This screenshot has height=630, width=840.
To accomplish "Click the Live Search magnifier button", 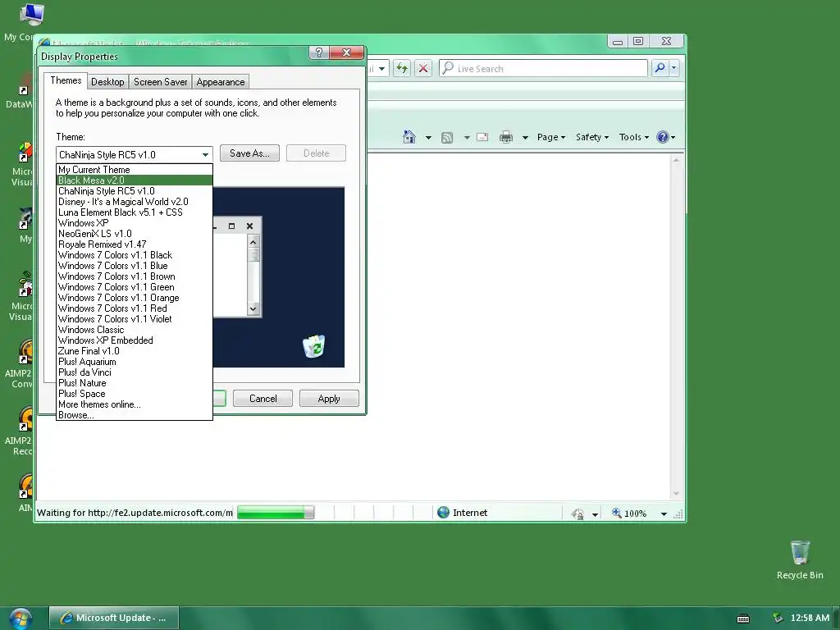I will (x=660, y=68).
